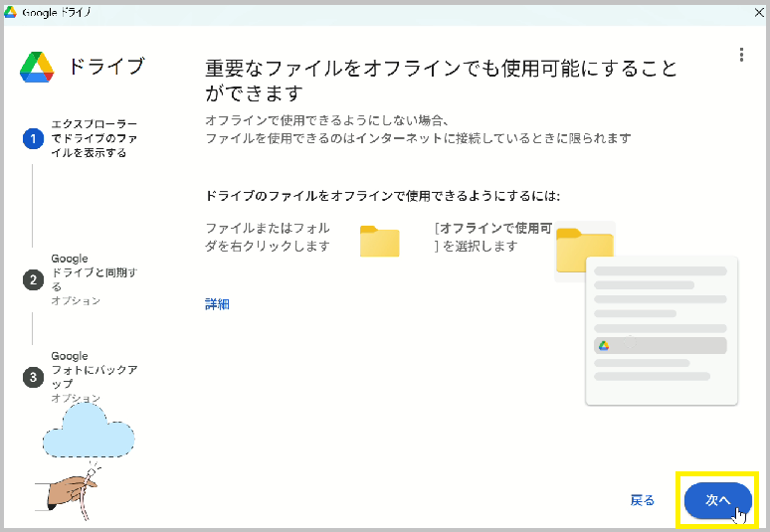Click the ドライブ title text in sidebar
The image size is (770, 532).
[106, 67]
